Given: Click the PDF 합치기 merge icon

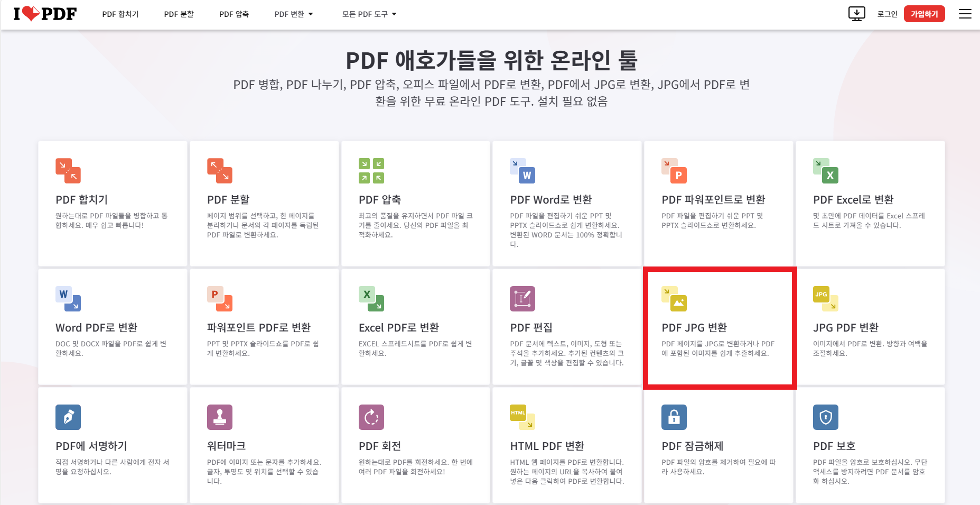Looking at the screenshot, I should [68, 171].
